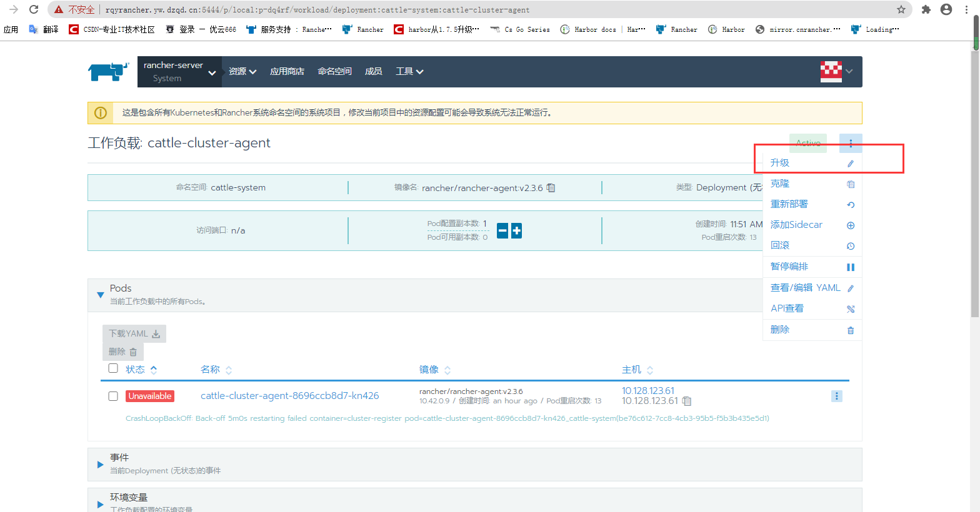Bookmark this page with the star icon
The image size is (980, 512).
pyautogui.click(x=901, y=9)
